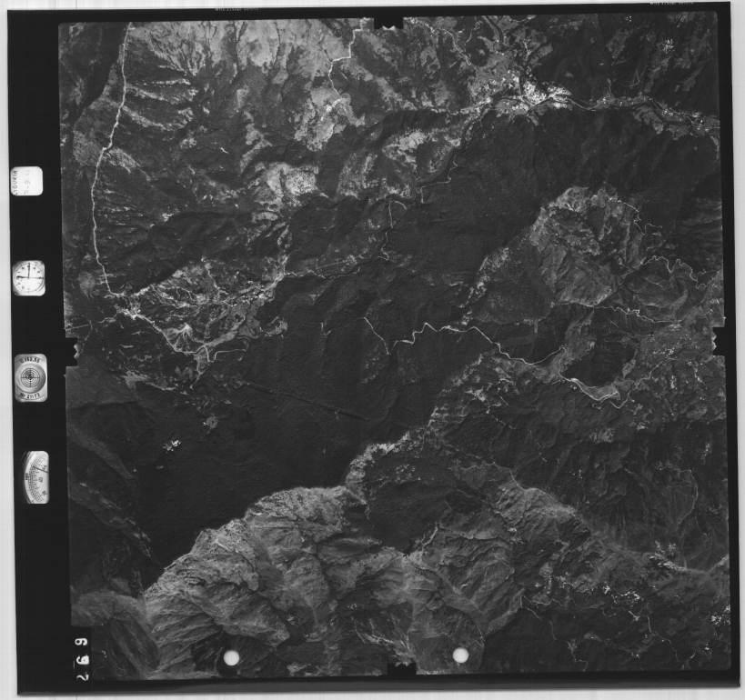Click the right white punch hole
Screen dimensions: 745x700
click(x=460, y=655)
